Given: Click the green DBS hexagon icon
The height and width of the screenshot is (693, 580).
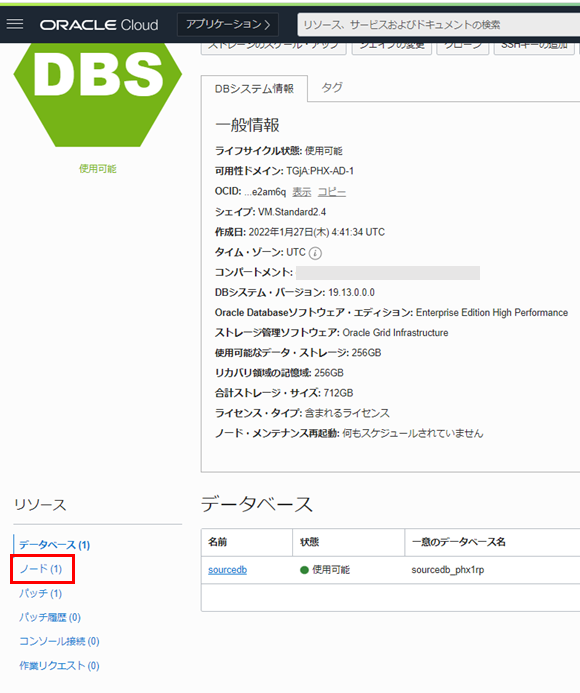Looking at the screenshot, I should point(98,95).
